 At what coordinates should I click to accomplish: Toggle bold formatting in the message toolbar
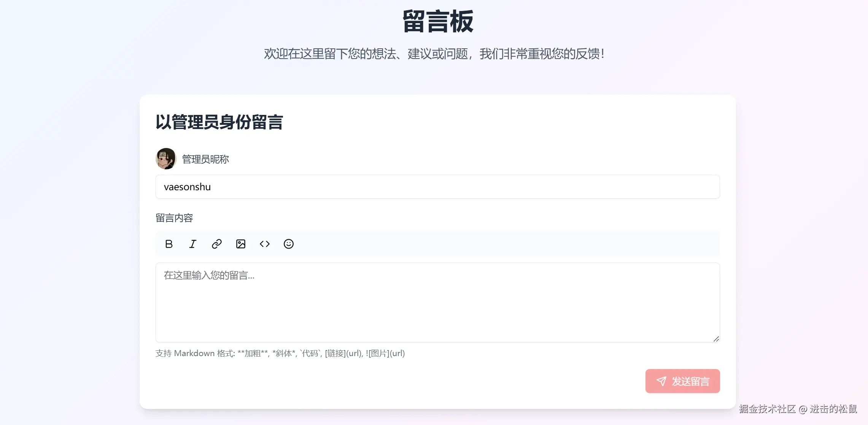coord(169,244)
